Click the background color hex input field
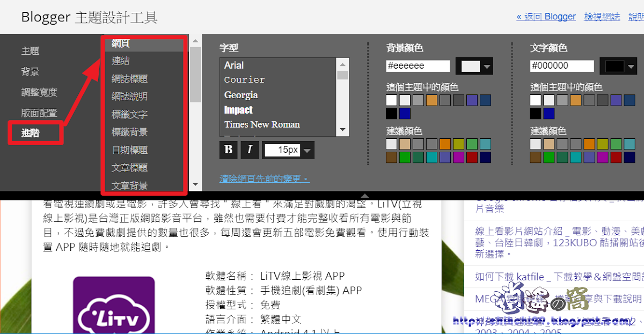The height and width of the screenshot is (334, 644). point(418,66)
